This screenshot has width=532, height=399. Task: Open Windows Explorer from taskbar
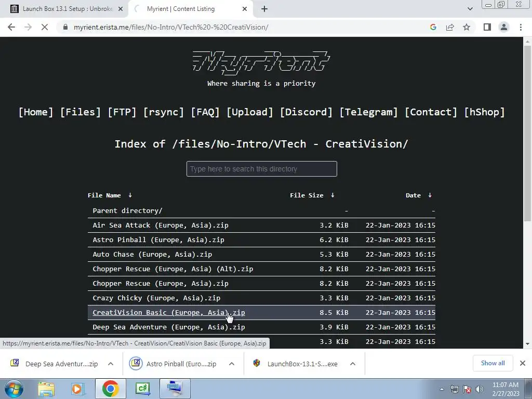click(x=46, y=389)
